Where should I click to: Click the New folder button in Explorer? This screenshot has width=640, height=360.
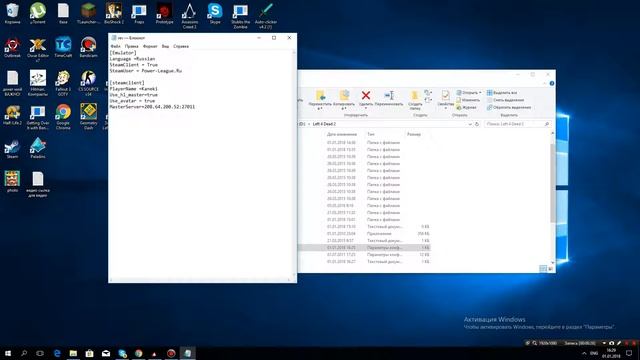click(415, 100)
